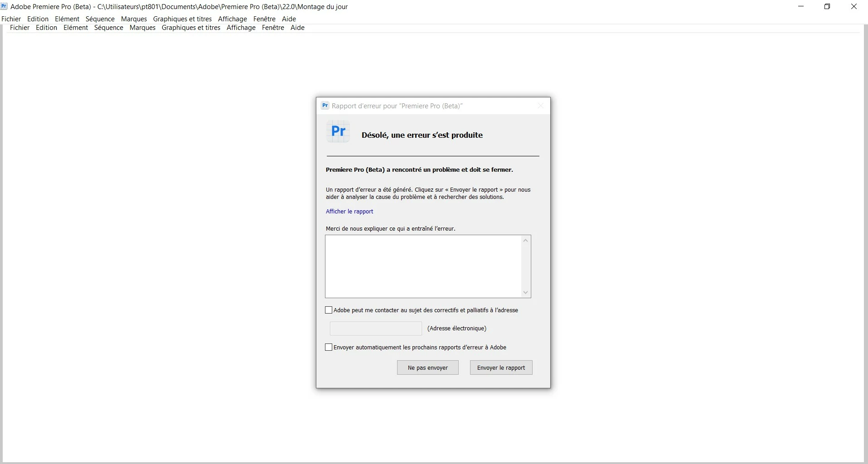The width and height of the screenshot is (868, 464).
Task: Click the Premiere Pro icon in the main title bar
Action: point(4,6)
